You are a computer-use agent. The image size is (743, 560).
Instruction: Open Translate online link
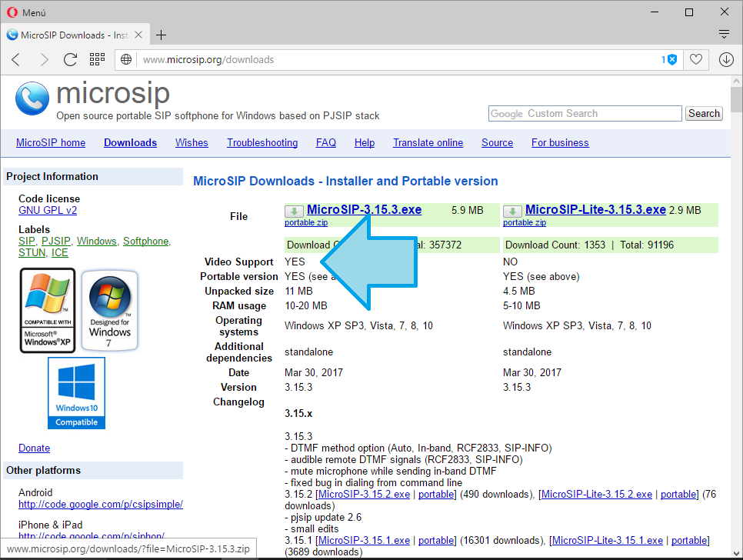click(428, 142)
